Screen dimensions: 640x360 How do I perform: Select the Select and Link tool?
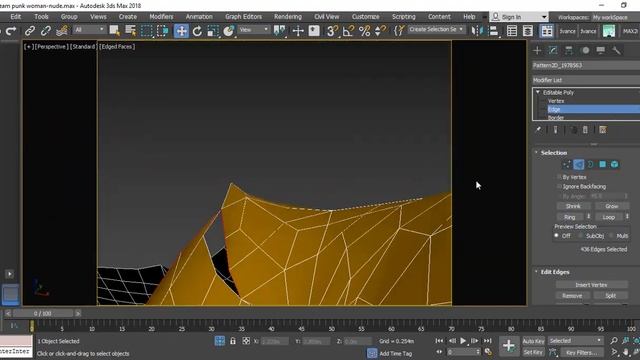tap(29, 31)
